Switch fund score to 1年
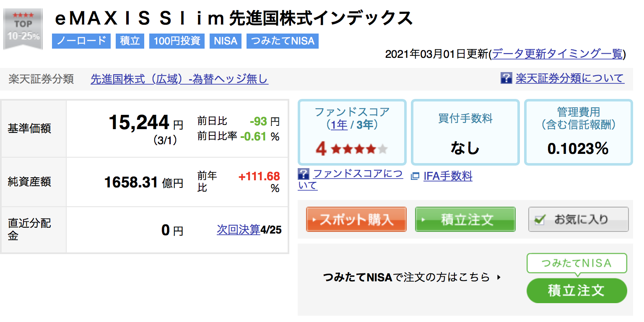 (339, 125)
